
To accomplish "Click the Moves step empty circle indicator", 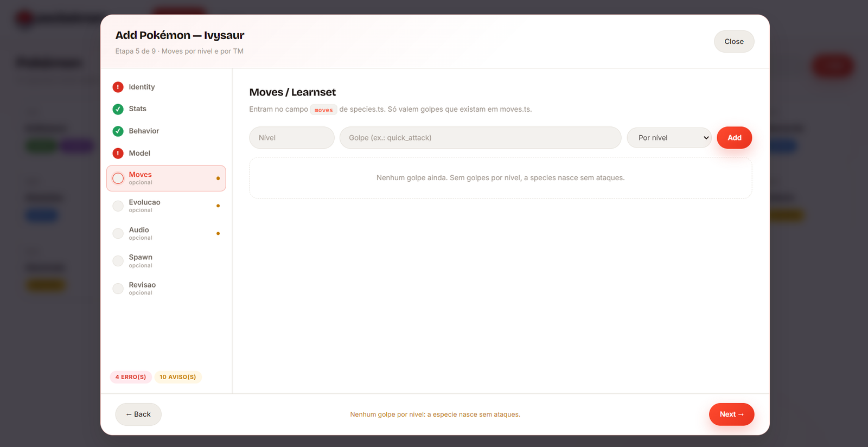I will 118,178.
